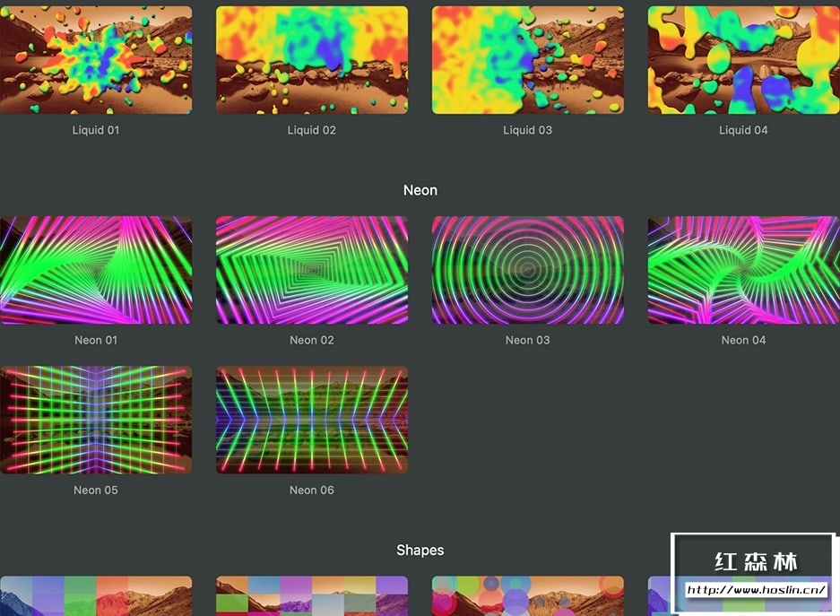Click the "Liquid 01" label
Viewport: 840px width, 616px height.
[x=96, y=130]
